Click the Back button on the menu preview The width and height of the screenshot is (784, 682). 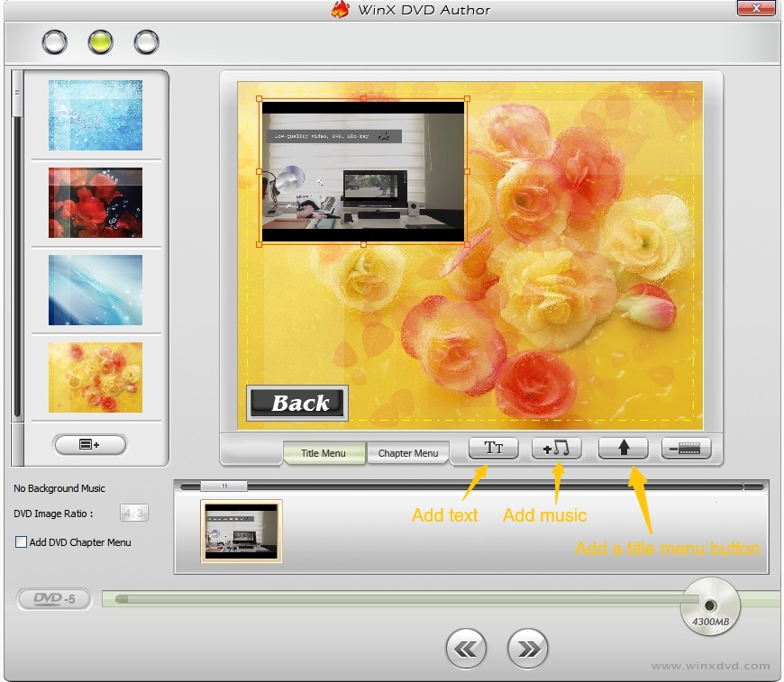click(297, 403)
